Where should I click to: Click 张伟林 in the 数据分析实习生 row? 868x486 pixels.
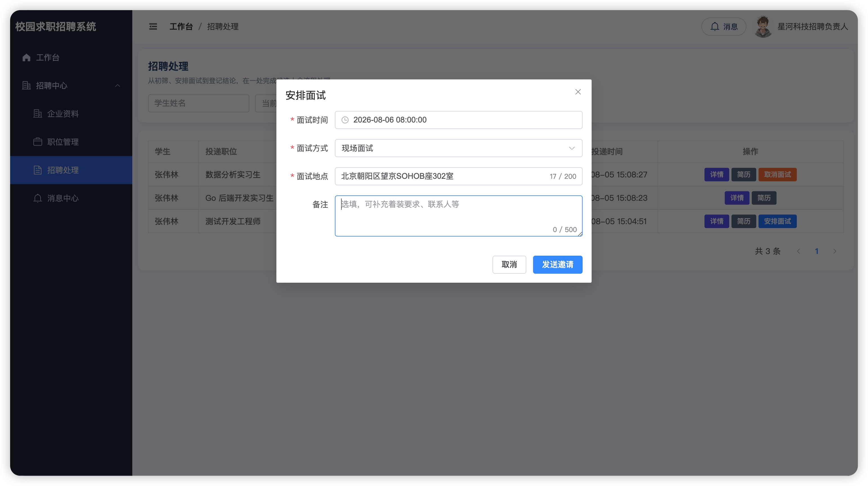pos(166,175)
